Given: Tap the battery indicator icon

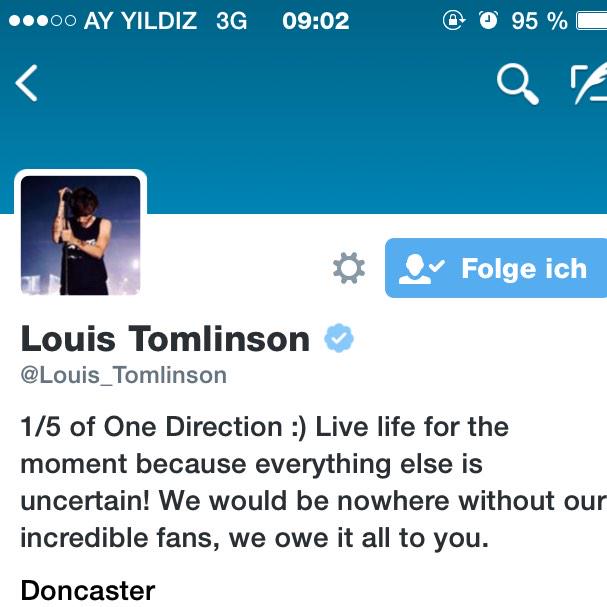Looking at the screenshot, I should [x=592, y=21].
